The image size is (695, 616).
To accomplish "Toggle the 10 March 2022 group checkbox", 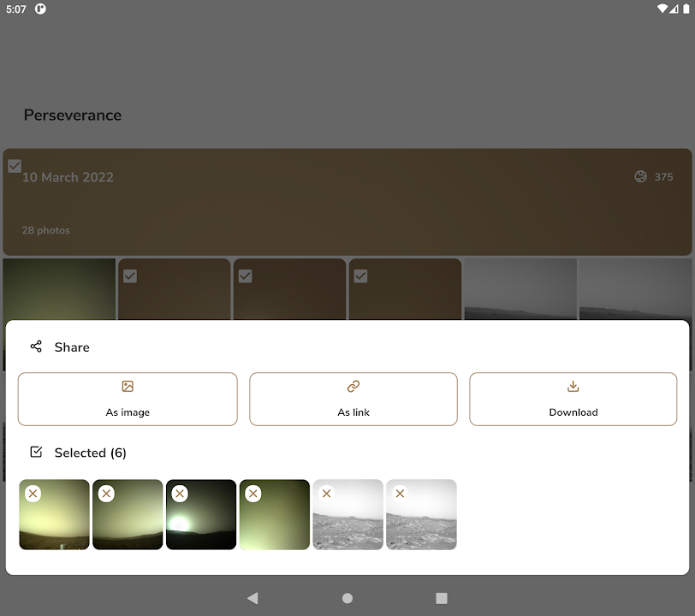I will click(15, 166).
